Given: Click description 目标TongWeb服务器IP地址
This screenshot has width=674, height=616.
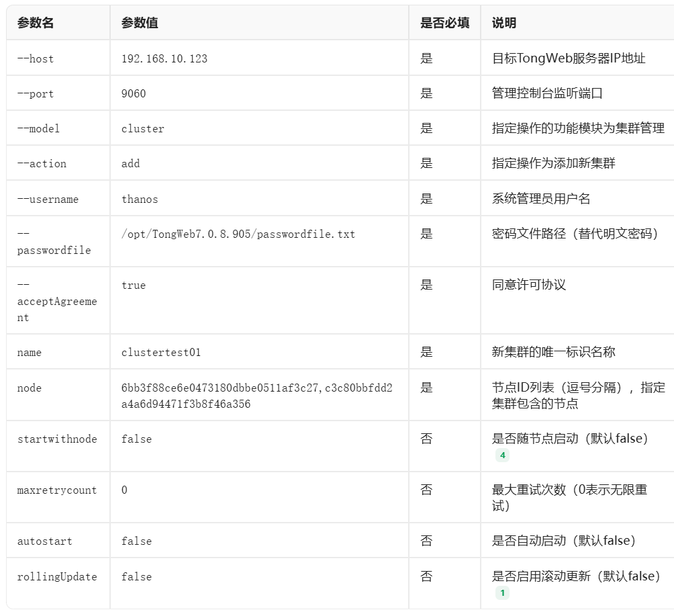Looking at the screenshot, I should tap(569, 58).
